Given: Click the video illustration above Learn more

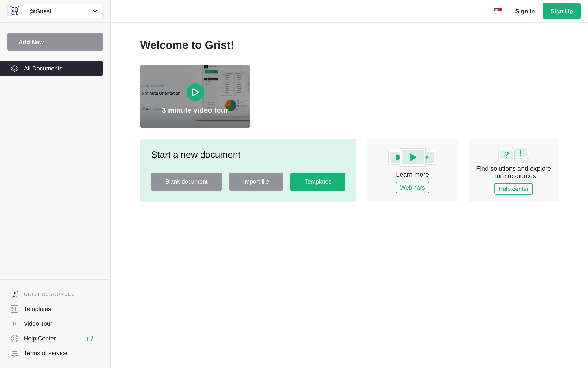Looking at the screenshot, I should coord(412,157).
